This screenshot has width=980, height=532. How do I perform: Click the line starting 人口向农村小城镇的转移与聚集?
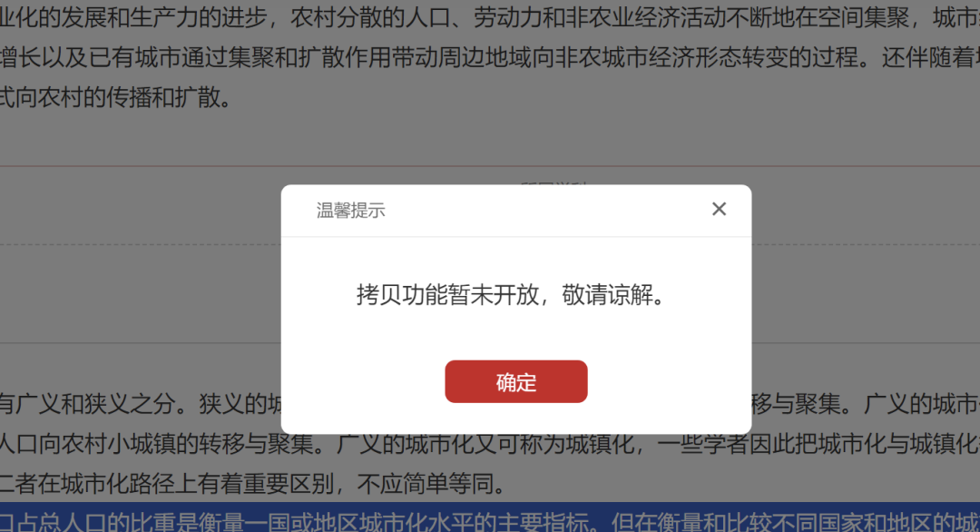pos(490,443)
